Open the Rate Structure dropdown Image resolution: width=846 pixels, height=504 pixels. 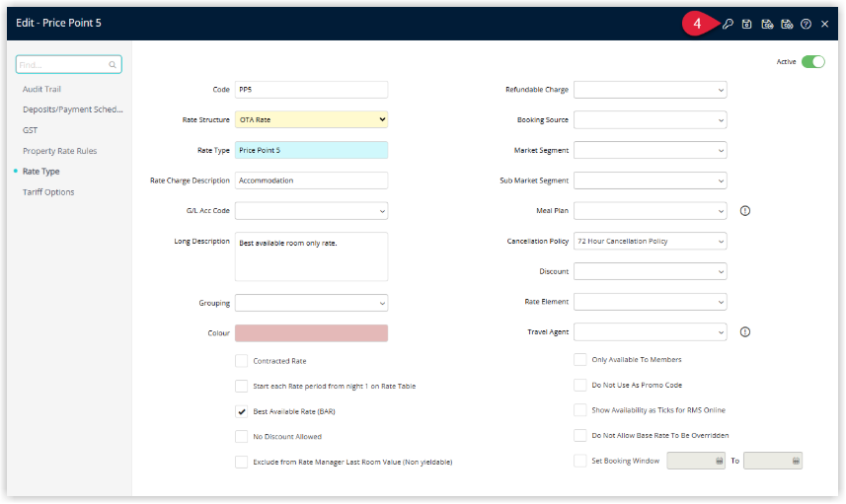pyautogui.click(x=311, y=119)
